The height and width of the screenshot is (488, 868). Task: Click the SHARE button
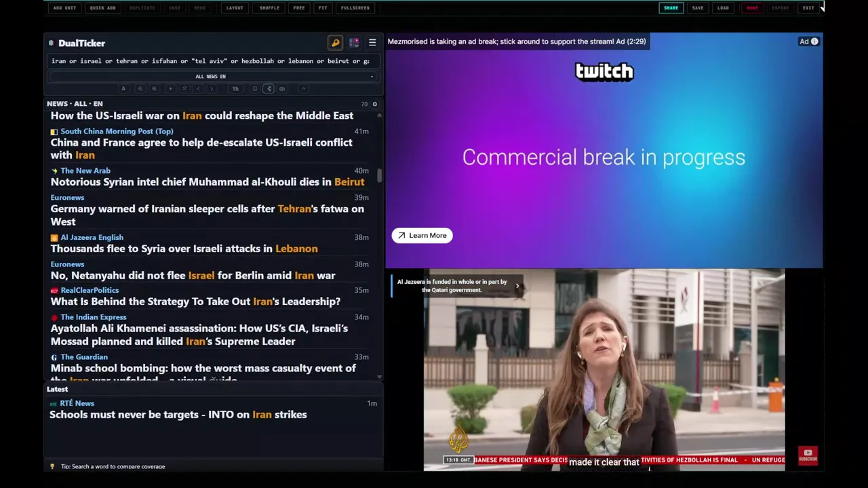671,8
